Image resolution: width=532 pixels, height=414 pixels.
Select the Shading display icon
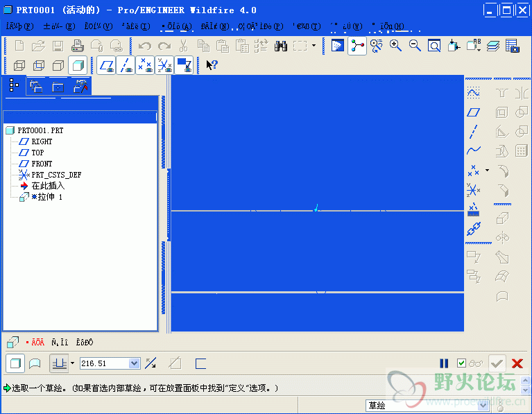pos(78,65)
